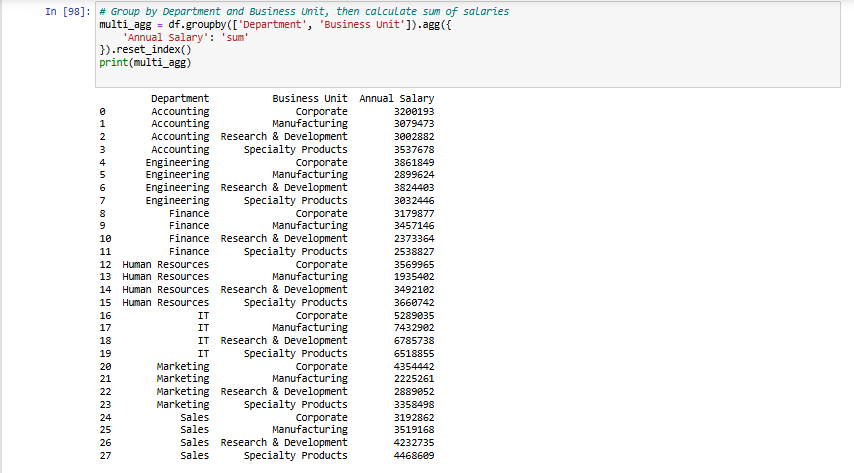Click row index 10 in the output
The image size is (854, 473).
click(x=105, y=239)
